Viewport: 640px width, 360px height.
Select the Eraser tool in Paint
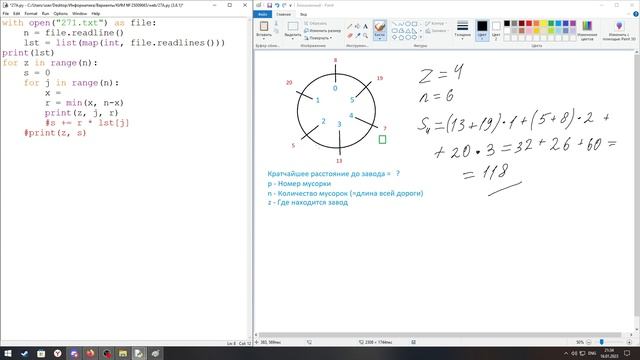[350, 36]
